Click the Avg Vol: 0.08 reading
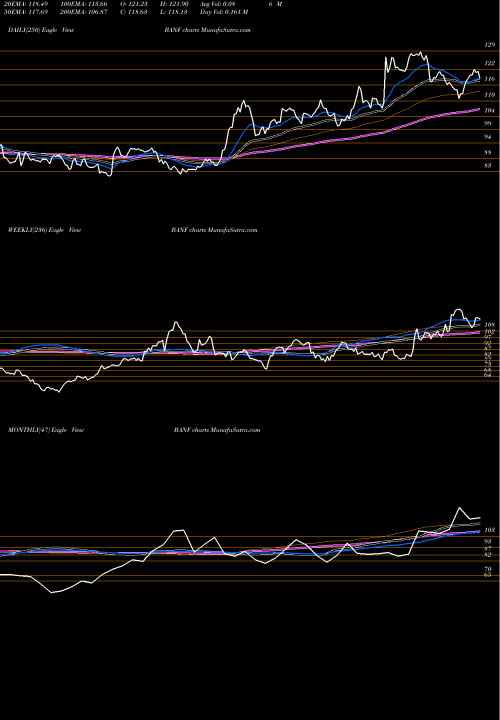 click(218, 4)
